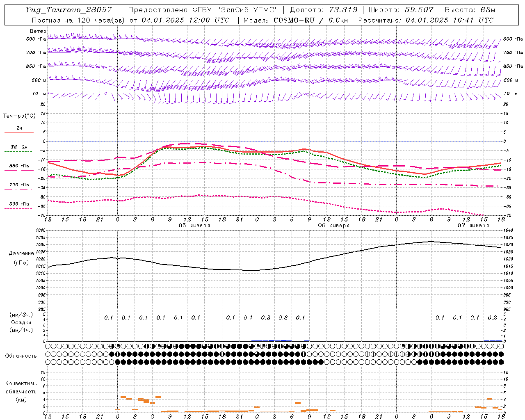Click the 05 января date label
The width and height of the screenshot is (525, 420).
tap(194, 226)
